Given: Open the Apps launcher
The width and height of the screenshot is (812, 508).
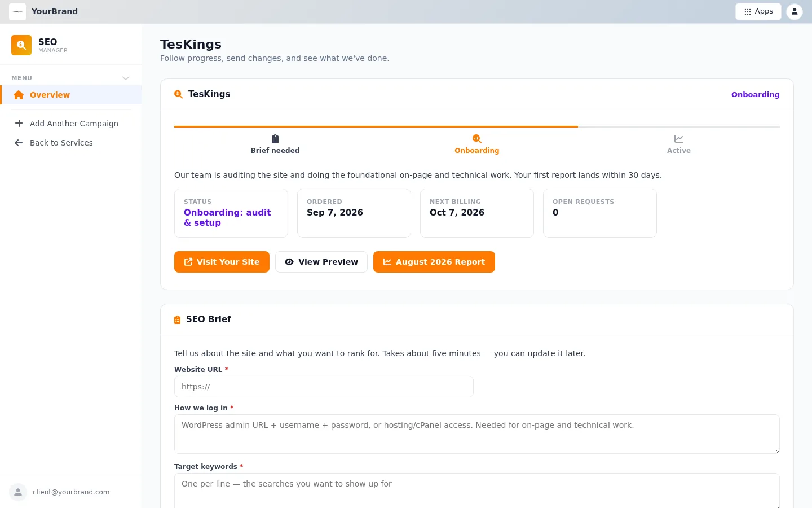Looking at the screenshot, I should tap(758, 11).
